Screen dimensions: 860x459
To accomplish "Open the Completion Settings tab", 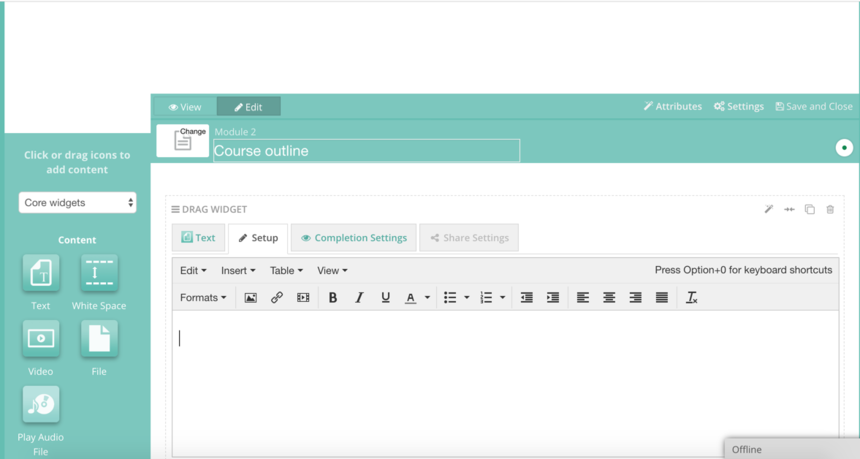I will 354,237.
